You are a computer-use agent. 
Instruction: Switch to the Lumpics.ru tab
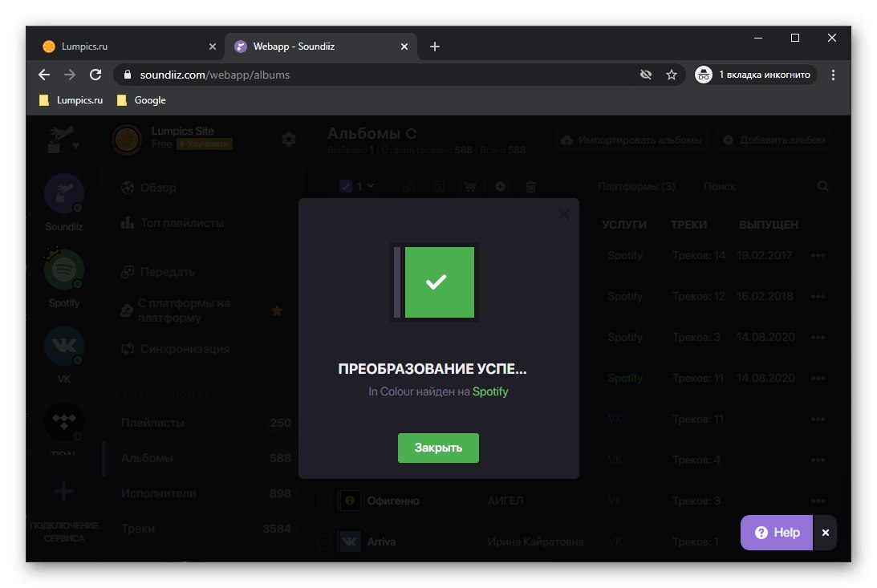[x=126, y=47]
